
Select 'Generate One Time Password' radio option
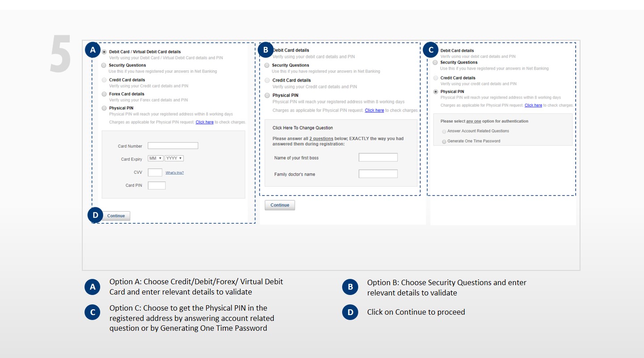444,141
